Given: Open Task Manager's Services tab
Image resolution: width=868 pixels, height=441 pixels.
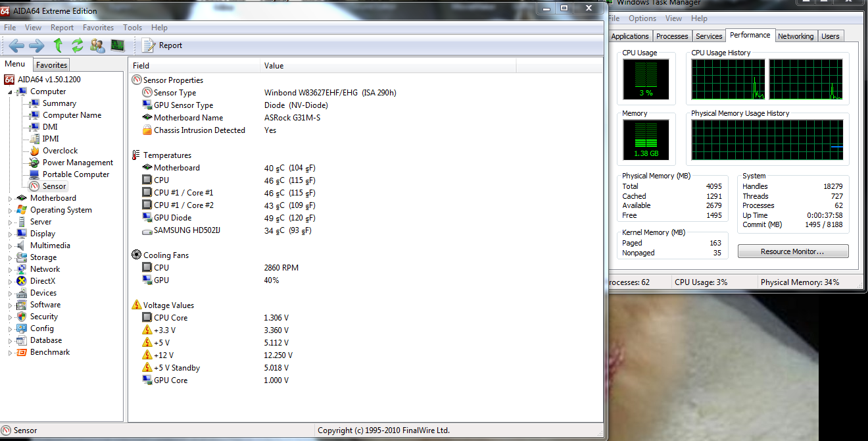Looking at the screenshot, I should point(709,36).
